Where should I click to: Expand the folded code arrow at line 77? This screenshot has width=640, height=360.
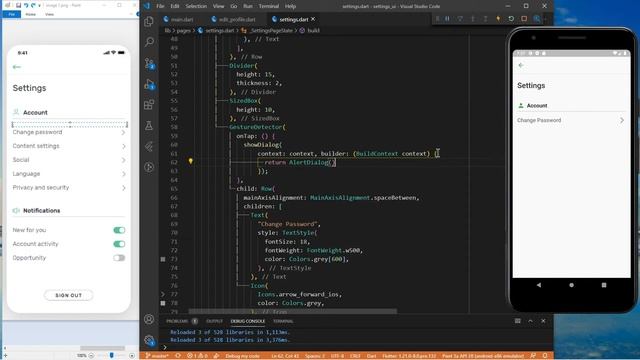(163, 294)
